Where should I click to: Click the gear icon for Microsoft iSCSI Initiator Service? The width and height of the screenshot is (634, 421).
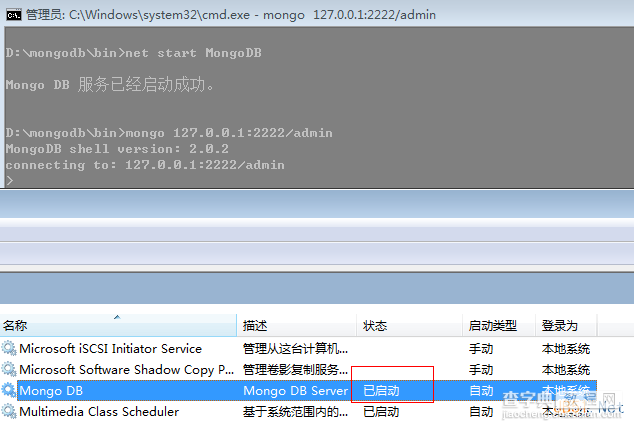pos(8,348)
